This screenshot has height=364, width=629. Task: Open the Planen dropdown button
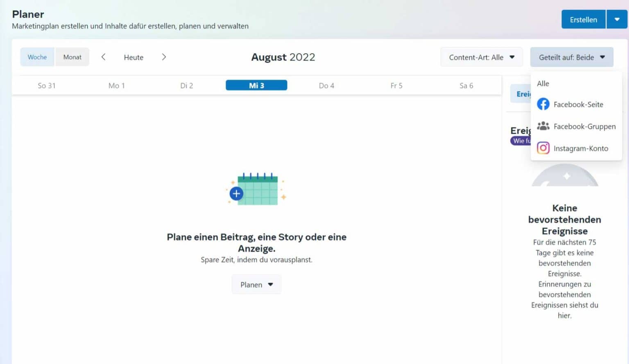(x=256, y=285)
